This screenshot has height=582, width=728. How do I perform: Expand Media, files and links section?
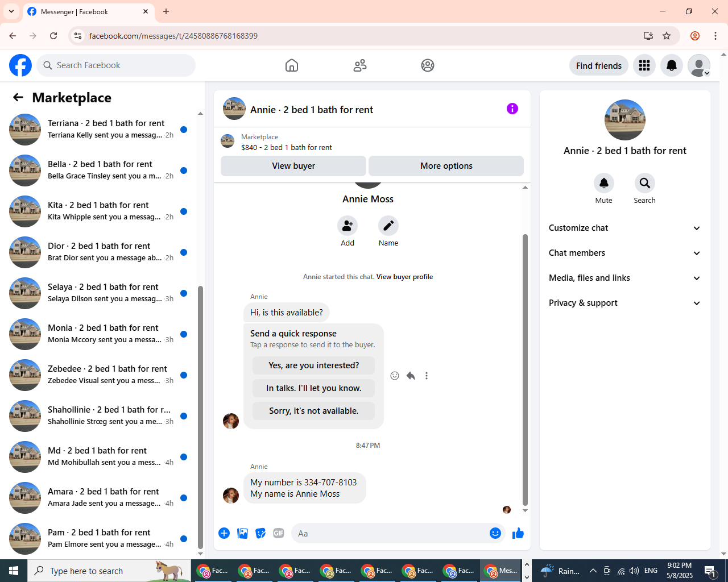625,278
